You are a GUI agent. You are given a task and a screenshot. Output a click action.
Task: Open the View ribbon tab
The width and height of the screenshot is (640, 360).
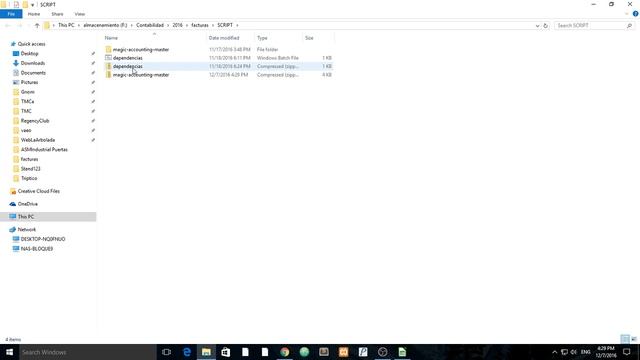(80, 14)
